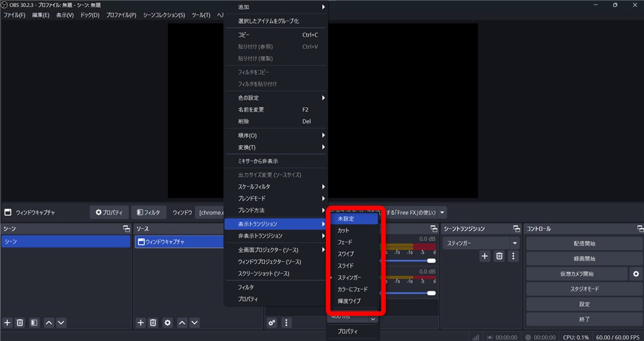Choose フェード transition in submenu

pyautogui.click(x=354, y=242)
